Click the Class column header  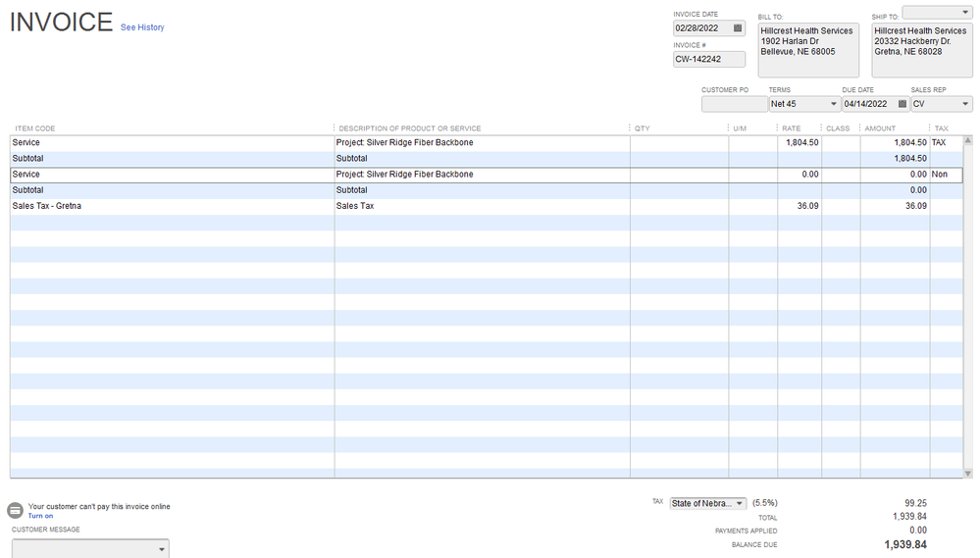tap(838, 128)
